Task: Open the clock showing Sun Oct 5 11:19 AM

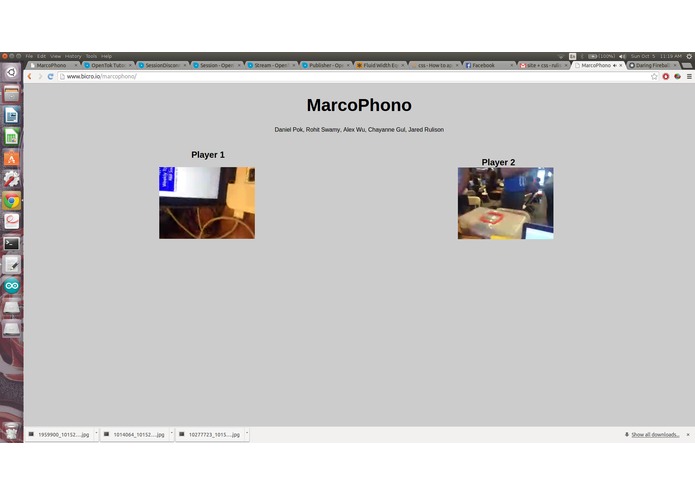Action: click(x=656, y=56)
